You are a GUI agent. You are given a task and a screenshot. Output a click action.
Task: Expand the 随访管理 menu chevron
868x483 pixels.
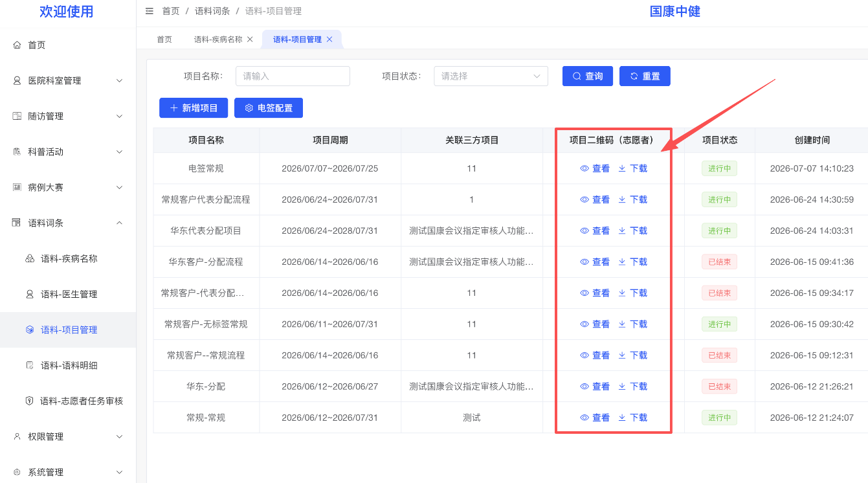click(x=119, y=116)
